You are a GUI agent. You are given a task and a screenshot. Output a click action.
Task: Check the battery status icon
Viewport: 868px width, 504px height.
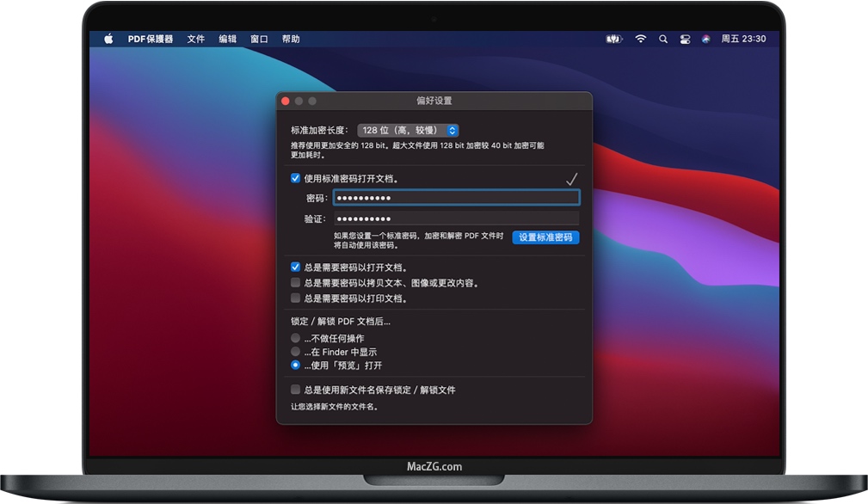pos(613,38)
